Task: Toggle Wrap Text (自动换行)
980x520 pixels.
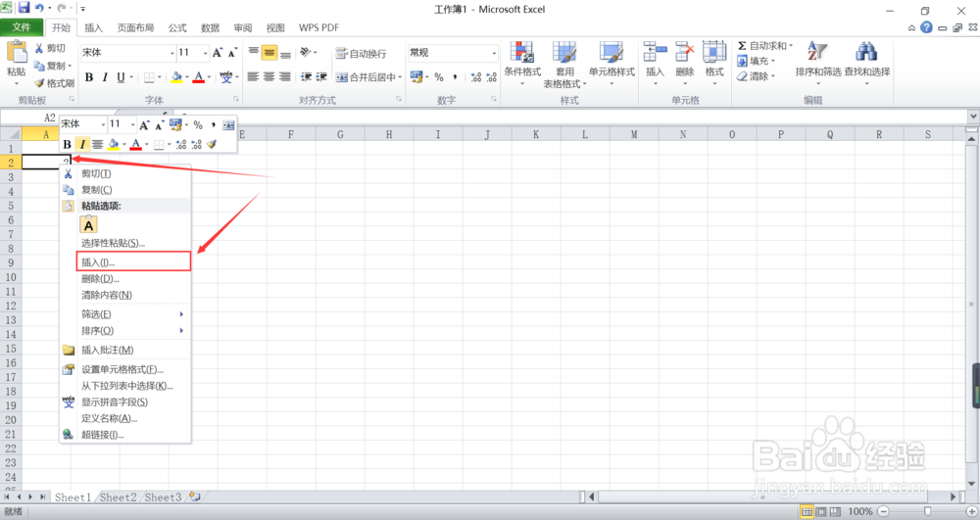Action: (x=362, y=54)
